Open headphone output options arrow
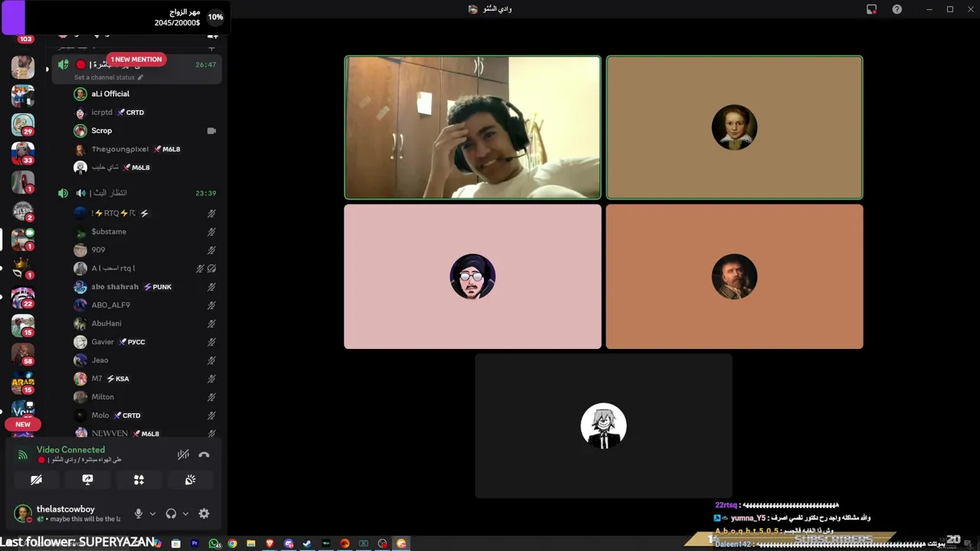Viewport: 980px width, 551px height. (x=185, y=514)
